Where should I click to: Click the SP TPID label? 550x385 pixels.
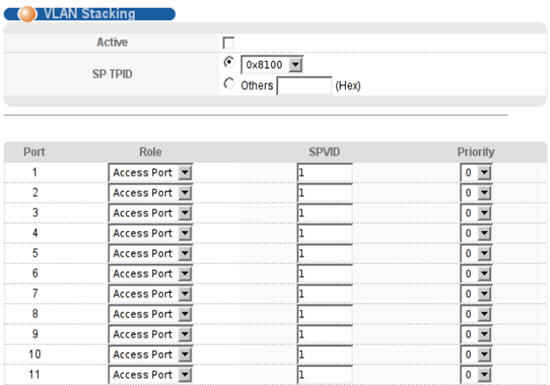(112, 74)
